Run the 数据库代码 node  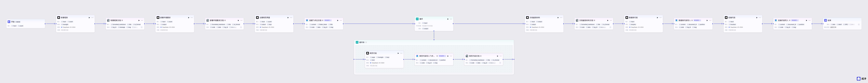click(x=657, y=17)
